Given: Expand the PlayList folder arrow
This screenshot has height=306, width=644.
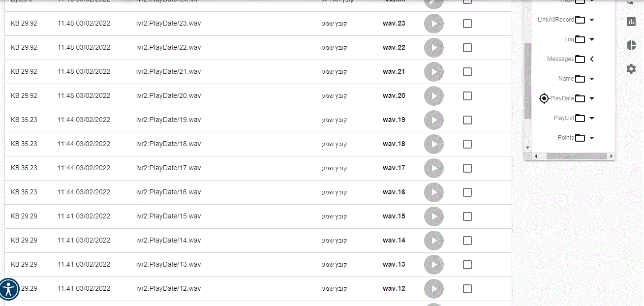Looking at the screenshot, I should pyautogui.click(x=592, y=119).
